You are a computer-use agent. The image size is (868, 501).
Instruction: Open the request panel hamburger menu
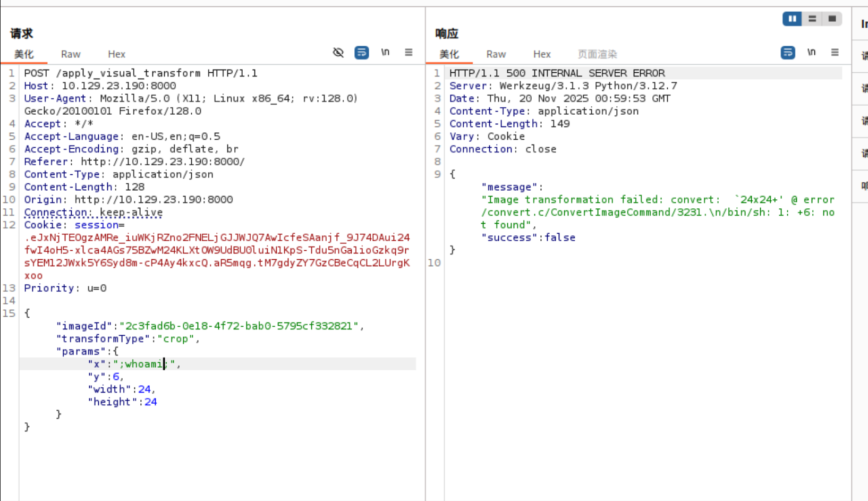tap(409, 53)
